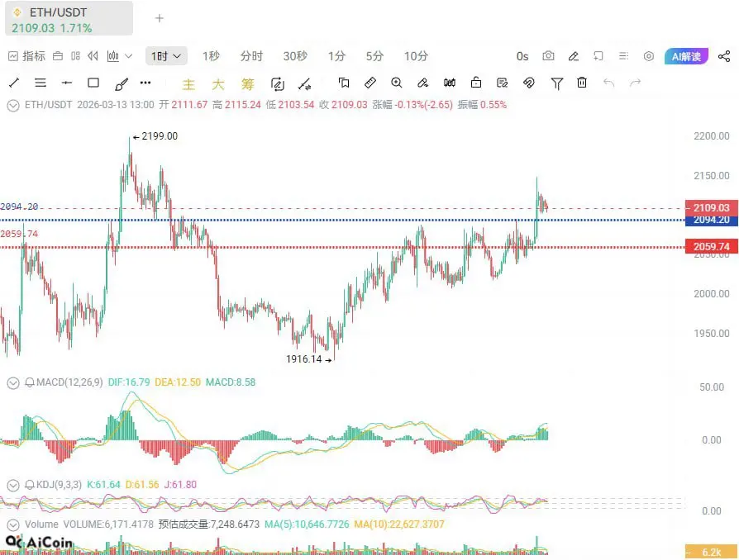This screenshot has width=739, height=560.
Task: Delete drawings with trash icon
Action: pos(582,83)
